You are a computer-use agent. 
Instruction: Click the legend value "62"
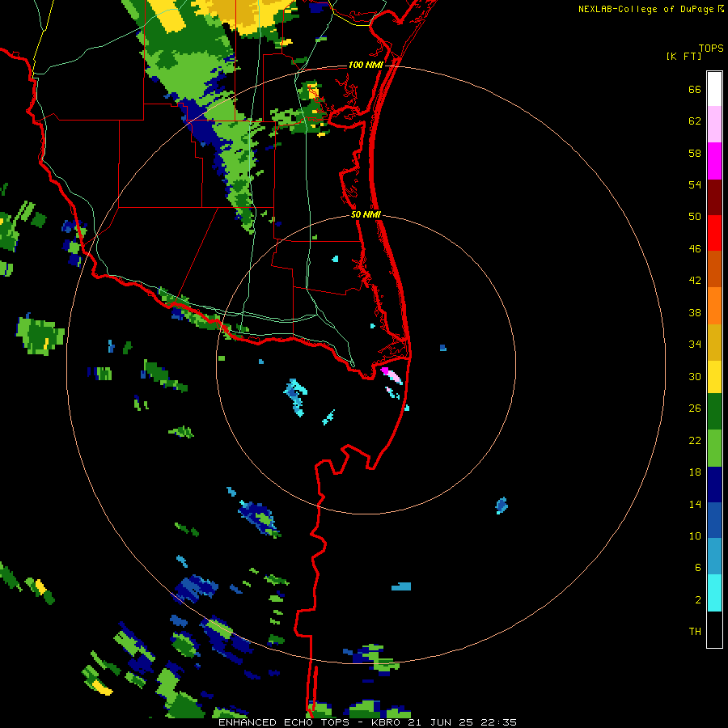(x=695, y=121)
